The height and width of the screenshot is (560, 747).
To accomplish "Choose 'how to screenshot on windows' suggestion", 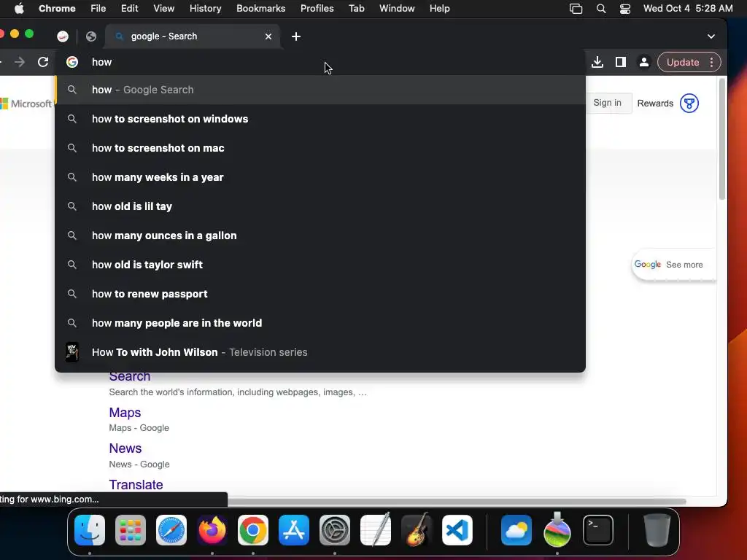I will pos(320,119).
